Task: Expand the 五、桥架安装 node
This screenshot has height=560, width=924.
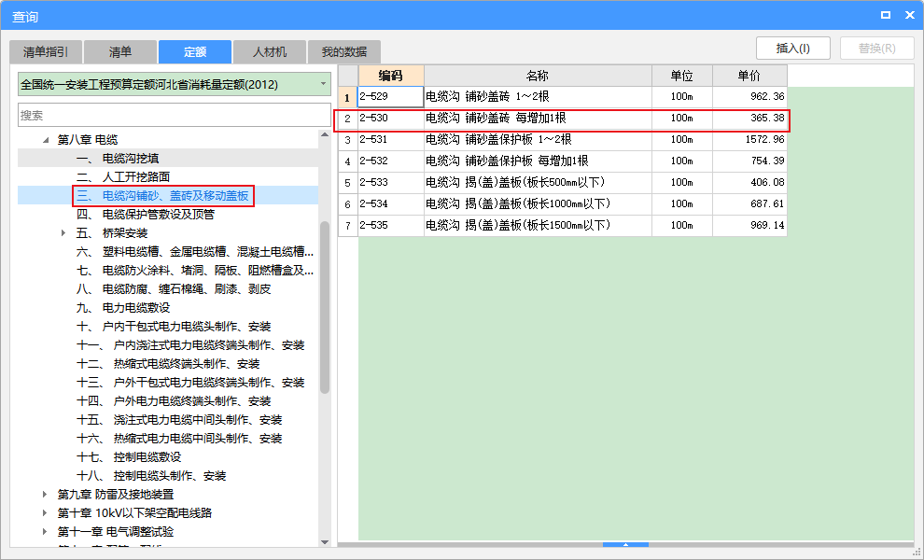Action: click(63, 232)
